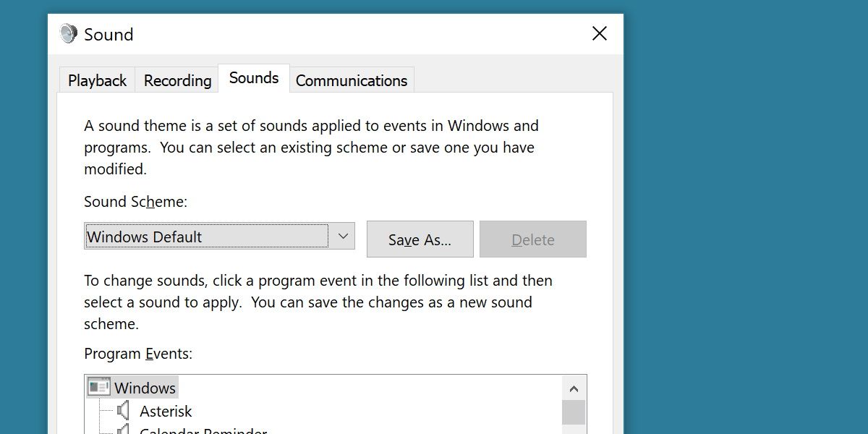Select the Asterisk event speaker icon
Image resolution: width=868 pixels, height=434 pixels.
(x=124, y=412)
